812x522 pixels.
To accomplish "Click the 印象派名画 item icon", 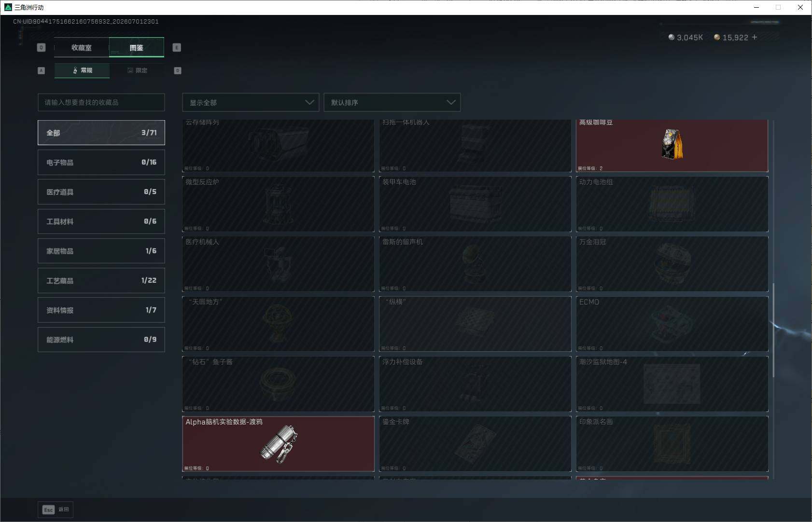I will tap(672, 444).
